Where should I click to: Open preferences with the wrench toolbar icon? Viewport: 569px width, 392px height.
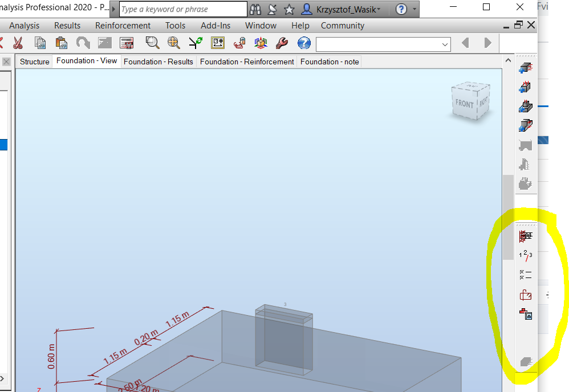[x=282, y=43]
